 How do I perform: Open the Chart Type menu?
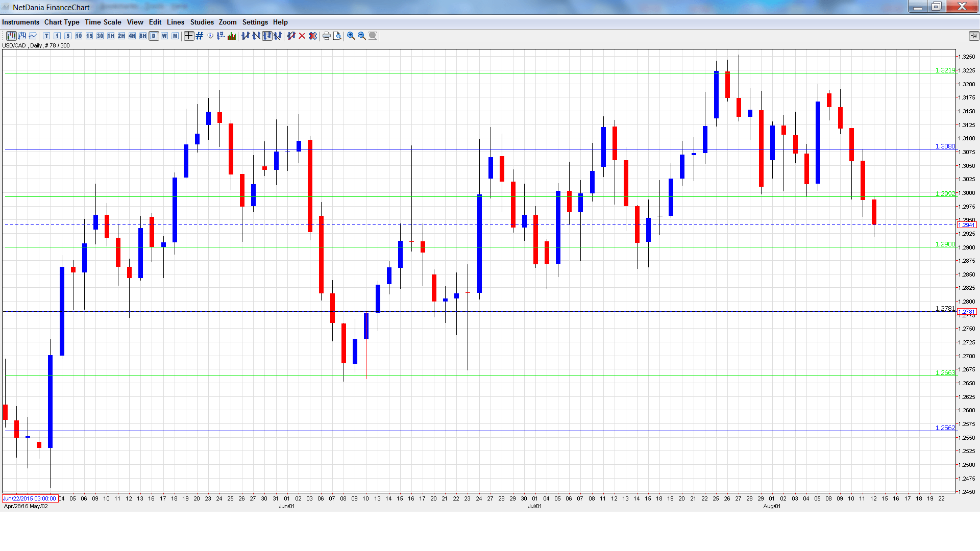[62, 22]
